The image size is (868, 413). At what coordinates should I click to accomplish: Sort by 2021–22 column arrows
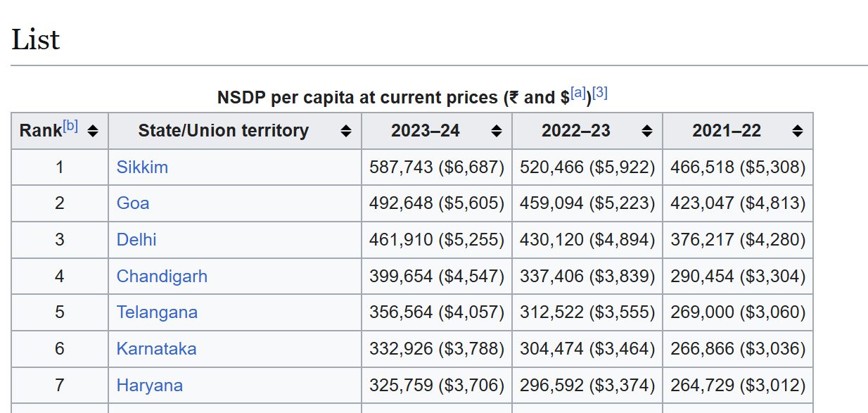797,131
